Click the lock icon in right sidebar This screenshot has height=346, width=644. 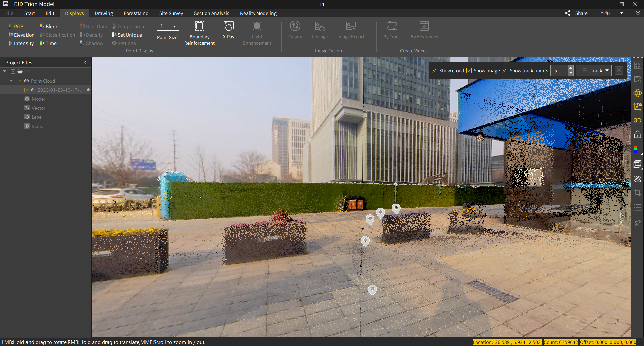pos(637,135)
